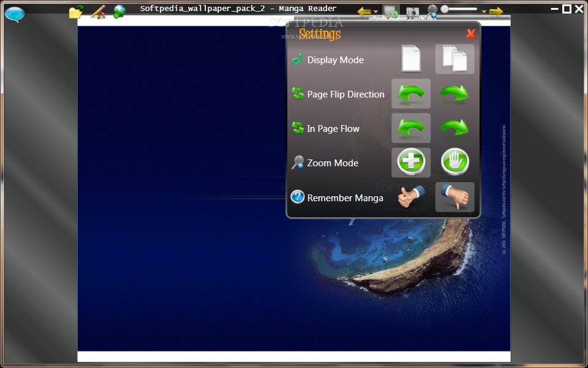588x368 pixels.
Task: Close the Manga Reader window
Action: coord(579,9)
